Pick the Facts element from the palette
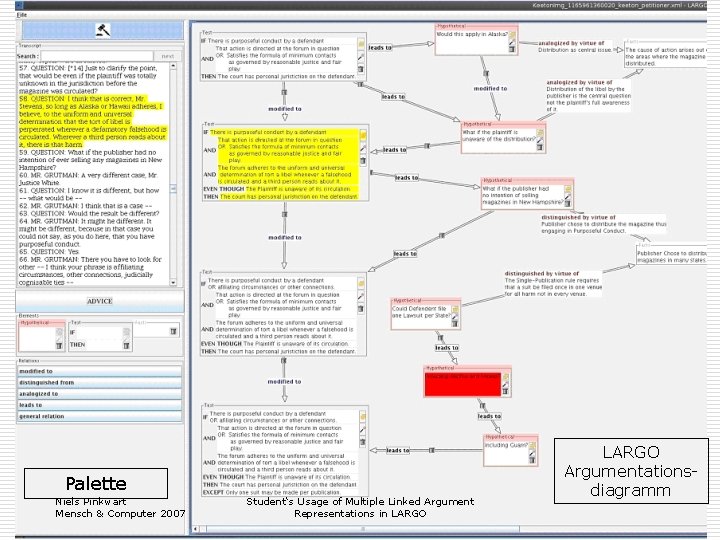This screenshot has width=720, height=540. pyautogui.click(x=156, y=330)
